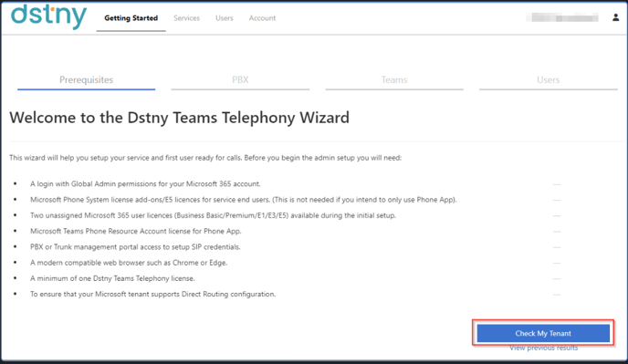Viewport: 628px width, 364px height.
Task: Click status dash for unassigned 365 licences
Action: coord(557,215)
